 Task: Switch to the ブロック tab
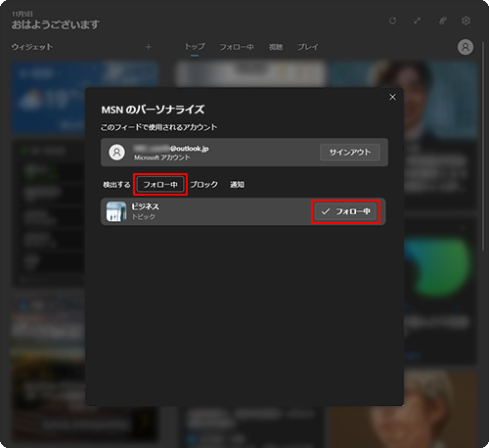(204, 185)
